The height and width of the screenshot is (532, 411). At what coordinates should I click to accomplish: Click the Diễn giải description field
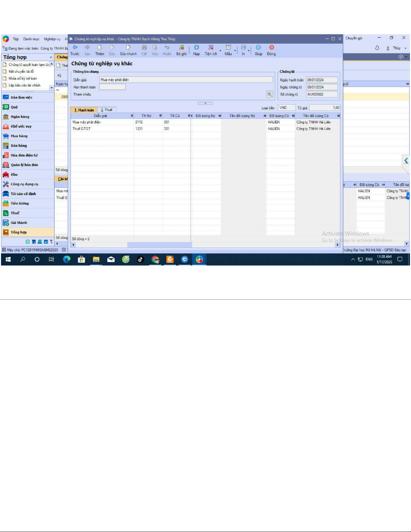pyautogui.click(x=186, y=80)
